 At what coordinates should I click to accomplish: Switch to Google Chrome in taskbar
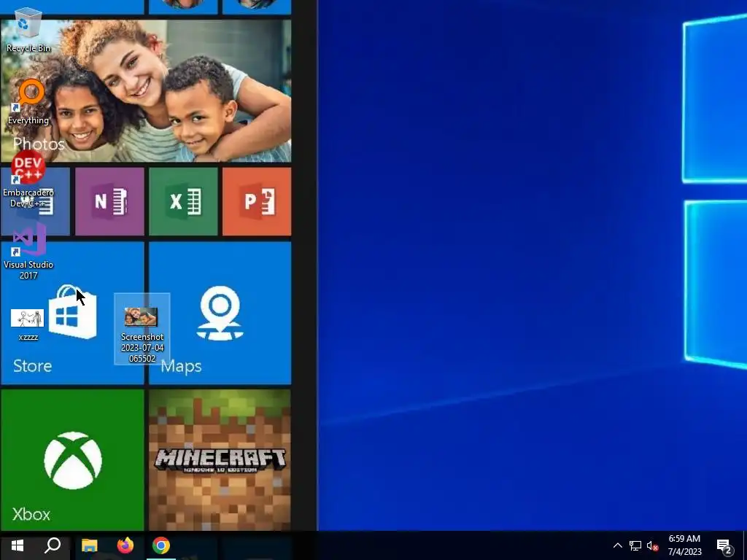161,545
